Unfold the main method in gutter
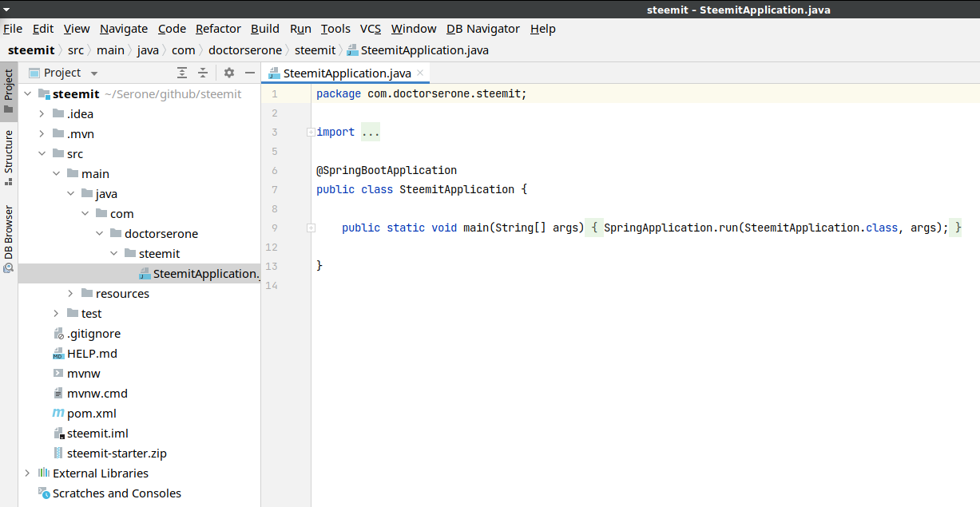Viewport: 980px width, 507px height. 311,228
